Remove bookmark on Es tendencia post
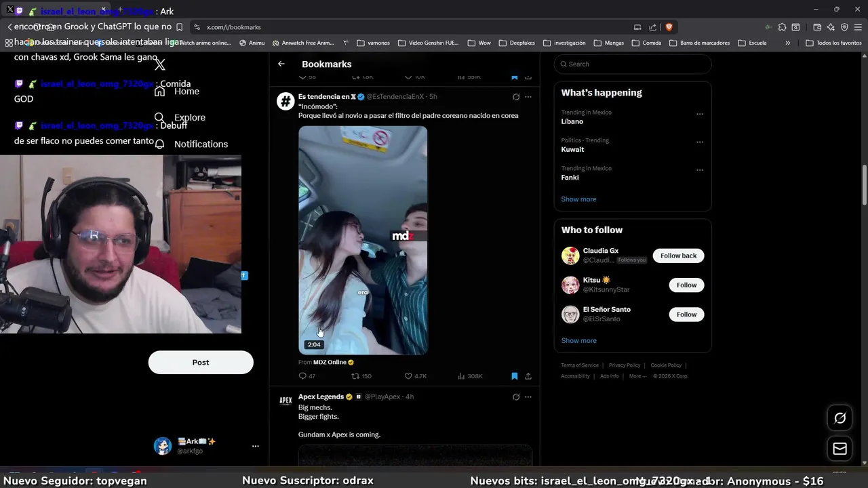 pos(515,376)
